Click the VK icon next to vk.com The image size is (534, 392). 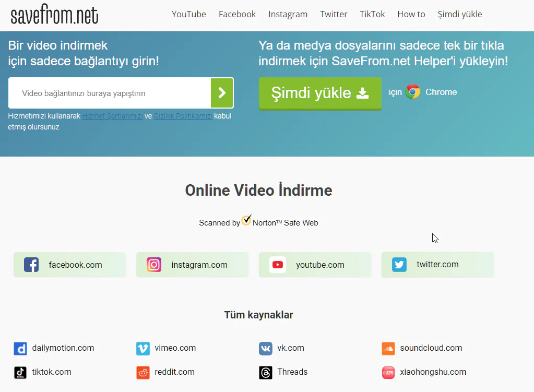click(x=265, y=348)
